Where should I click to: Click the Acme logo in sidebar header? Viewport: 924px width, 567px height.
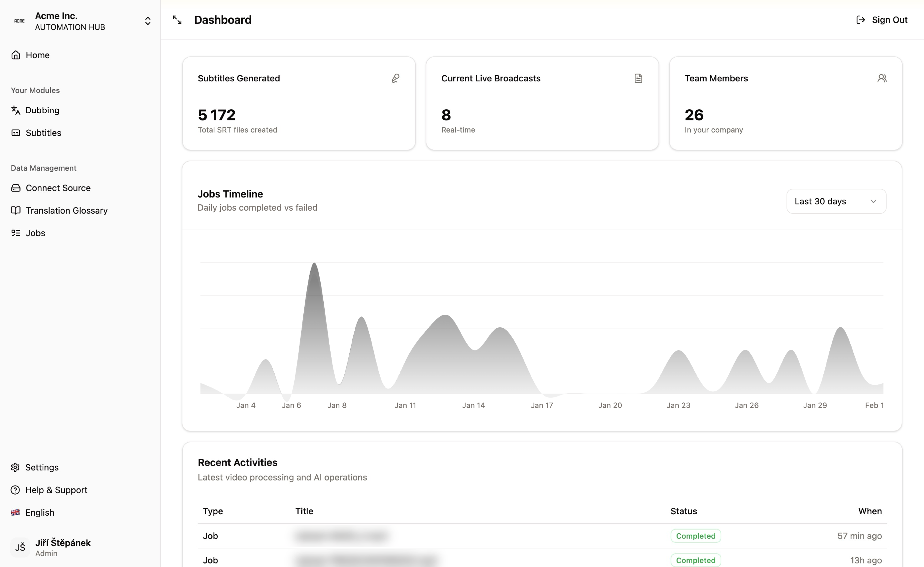point(20,21)
